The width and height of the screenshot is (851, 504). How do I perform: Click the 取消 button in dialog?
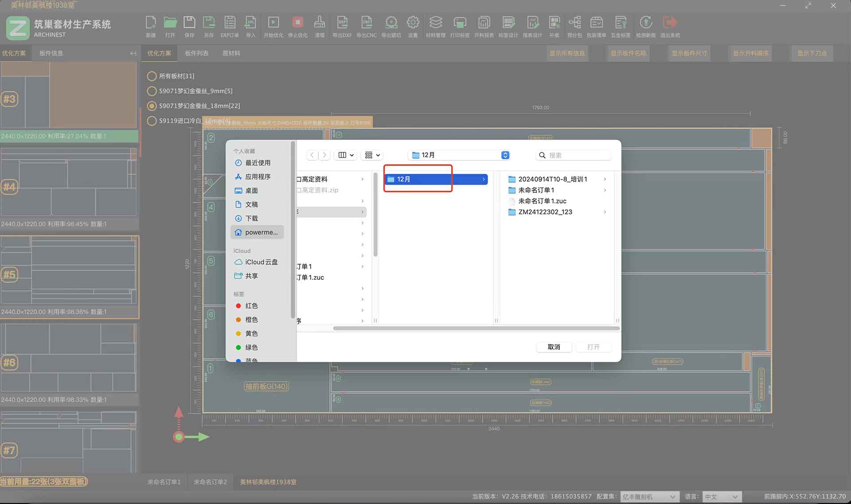554,347
